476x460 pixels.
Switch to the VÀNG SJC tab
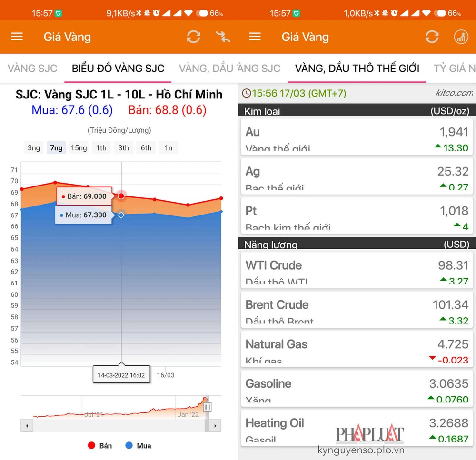(32, 68)
